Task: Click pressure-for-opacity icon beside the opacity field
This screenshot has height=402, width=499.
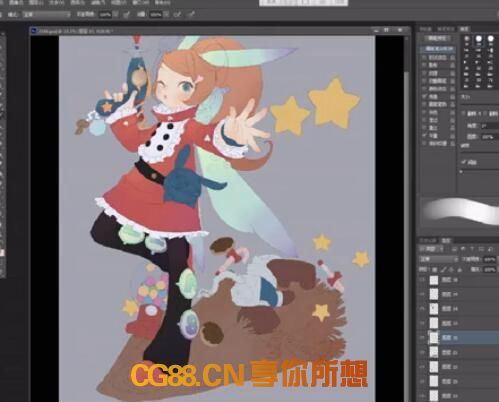Action: coord(126,14)
